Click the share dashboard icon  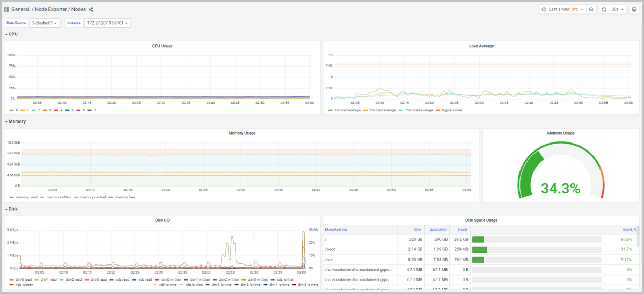[91, 9]
